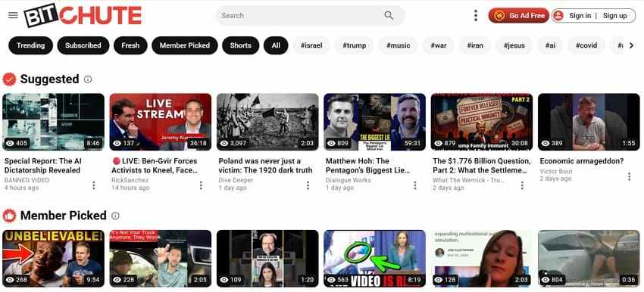This screenshot has height=292, width=644.
Task: Open the vertical three-dot options menu in header
Action: (x=476, y=16)
